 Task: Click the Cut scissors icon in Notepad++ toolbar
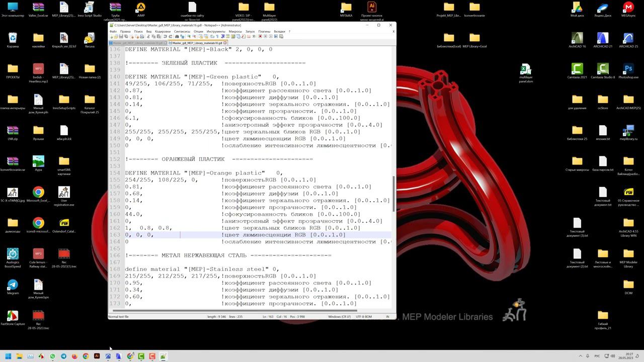pos(148,36)
